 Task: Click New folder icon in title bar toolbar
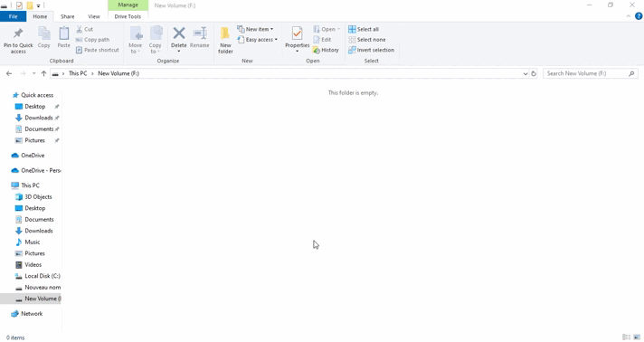click(30, 5)
